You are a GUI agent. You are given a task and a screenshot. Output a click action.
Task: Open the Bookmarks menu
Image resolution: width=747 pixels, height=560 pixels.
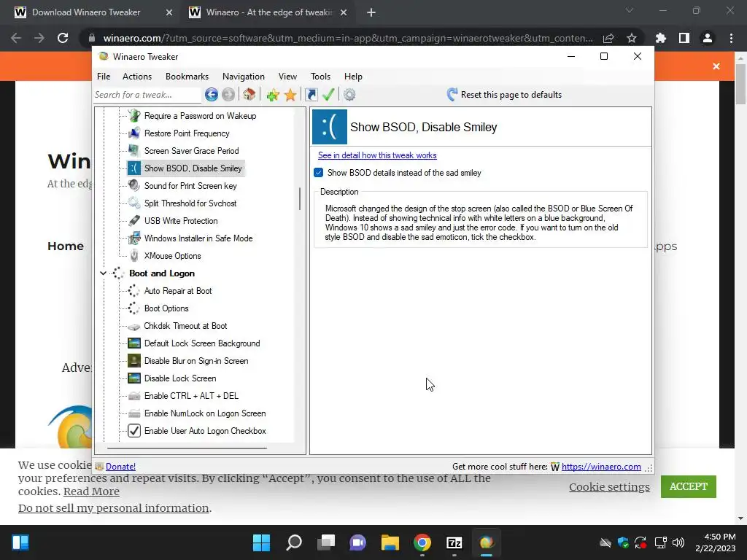[x=187, y=76]
